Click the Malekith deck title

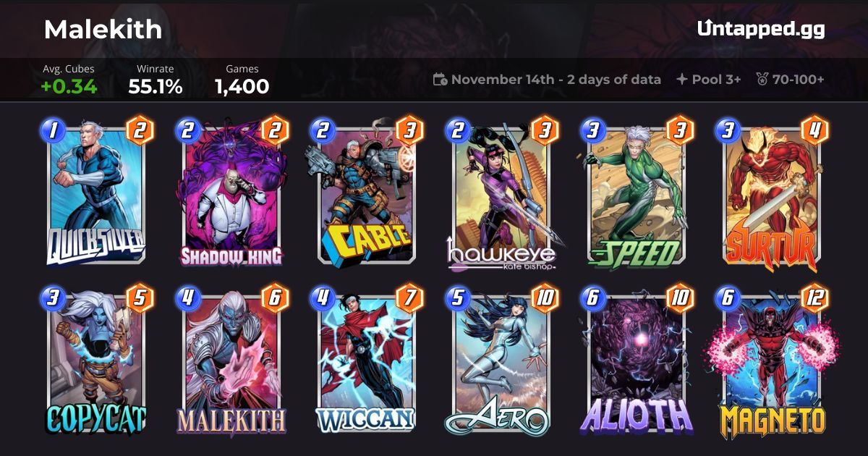pyautogui.click(x=103, y=30)
